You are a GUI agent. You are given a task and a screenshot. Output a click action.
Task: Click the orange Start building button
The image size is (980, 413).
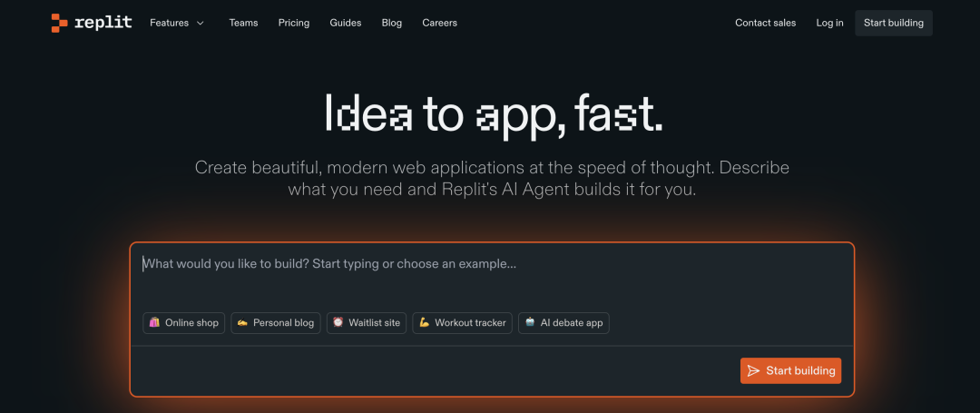click(790, 370)
